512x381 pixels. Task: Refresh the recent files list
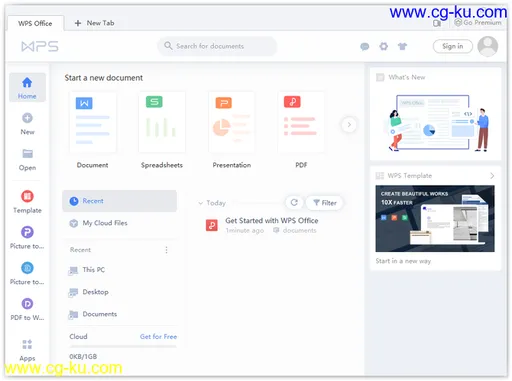[x=294, y=203]
